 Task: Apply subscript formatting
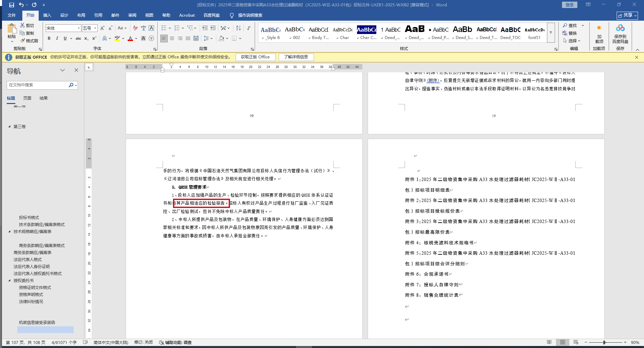[86, 38]
